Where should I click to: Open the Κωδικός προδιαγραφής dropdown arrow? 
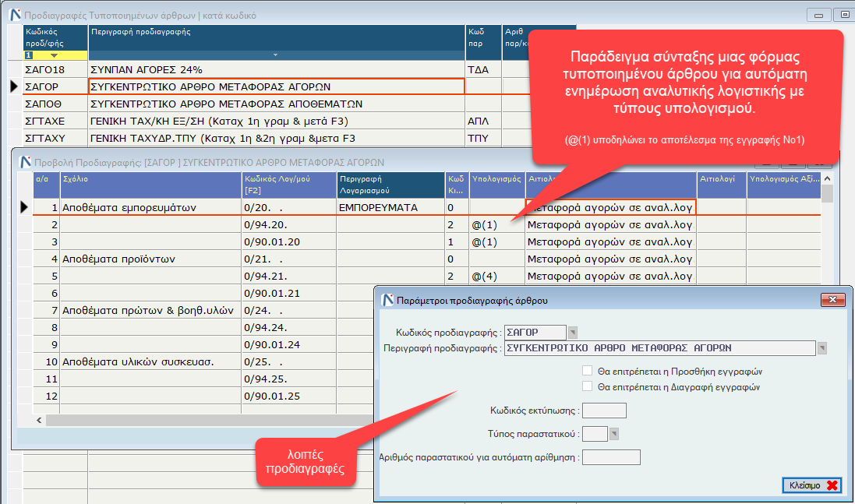573,332
